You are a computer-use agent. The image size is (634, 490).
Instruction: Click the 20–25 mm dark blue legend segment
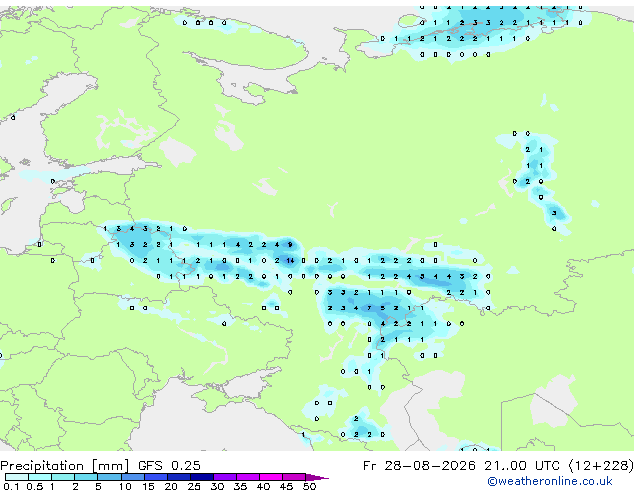coord(179,477)
